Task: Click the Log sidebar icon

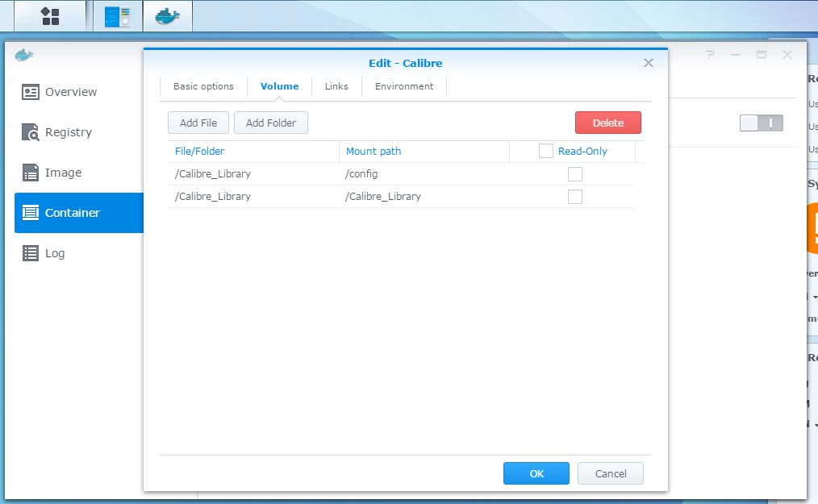Action: 31,253
